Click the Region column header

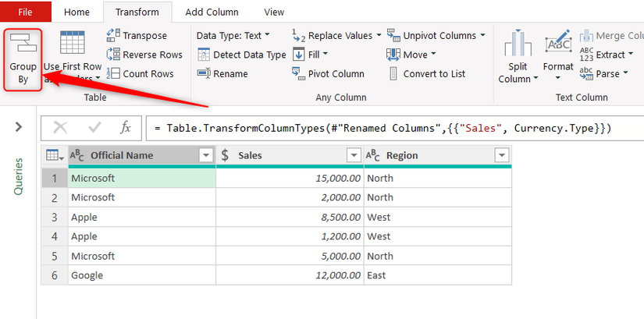pyautogui.click(x=438, y=155)
